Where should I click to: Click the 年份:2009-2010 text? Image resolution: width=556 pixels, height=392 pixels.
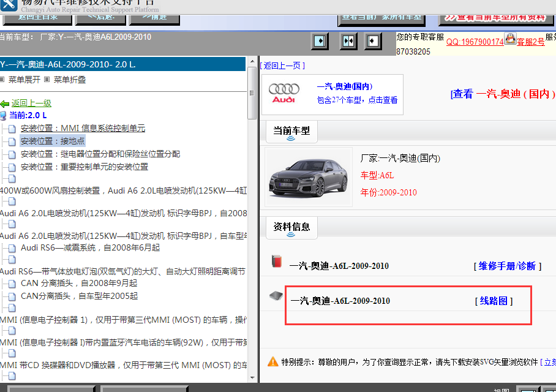389,192
